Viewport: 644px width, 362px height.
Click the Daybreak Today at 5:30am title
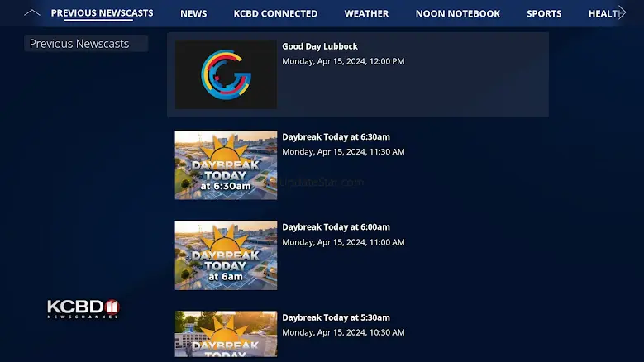(336, 317)
